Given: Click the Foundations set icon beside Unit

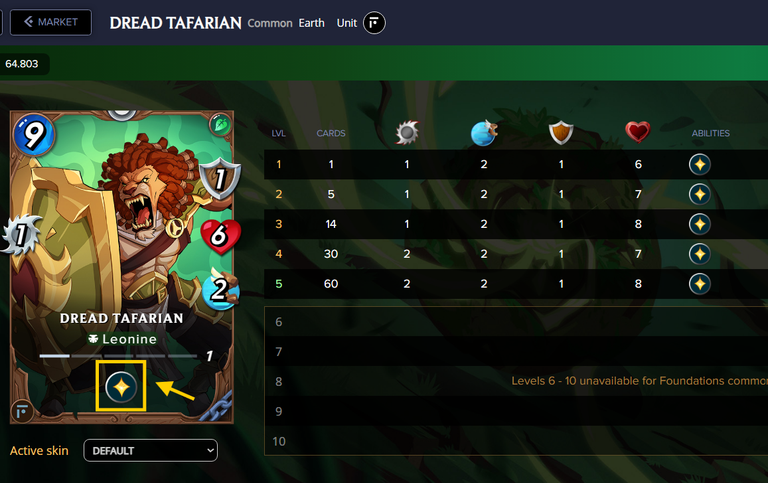Looking at the screenshot, I should coord(374,23).
